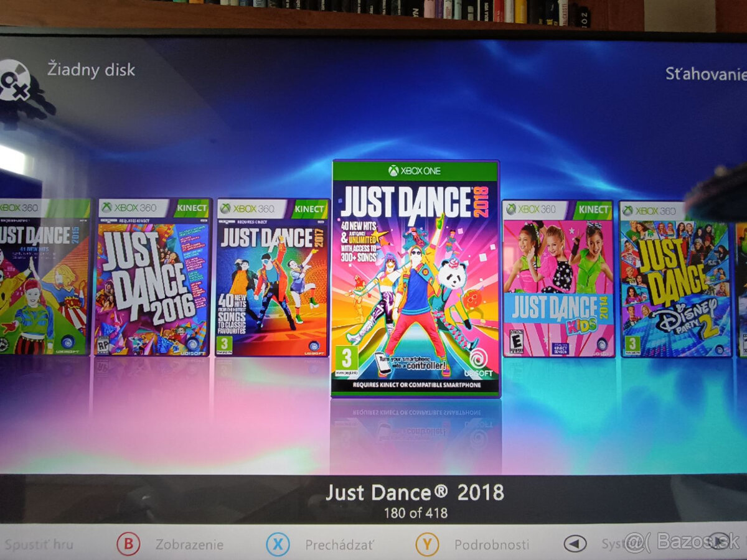
Task: Open Podrobnosti game details
Action: coord(491,544)
